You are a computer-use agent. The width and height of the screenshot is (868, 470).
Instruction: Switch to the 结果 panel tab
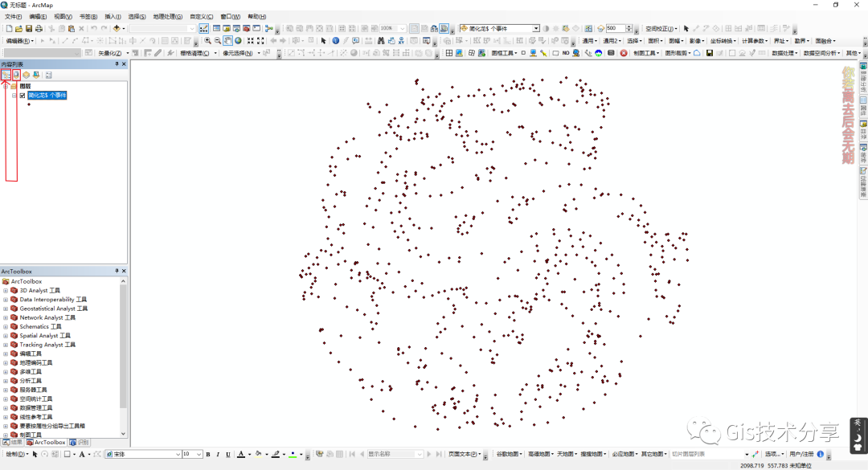click(13, 442)
